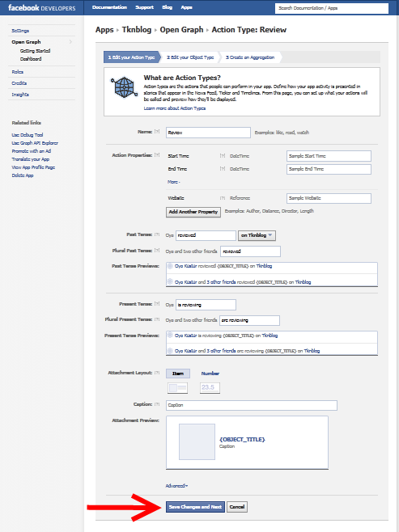
Task: Open Roles in the sidebar
Action: pyautogui.click(x=17, y=72)
